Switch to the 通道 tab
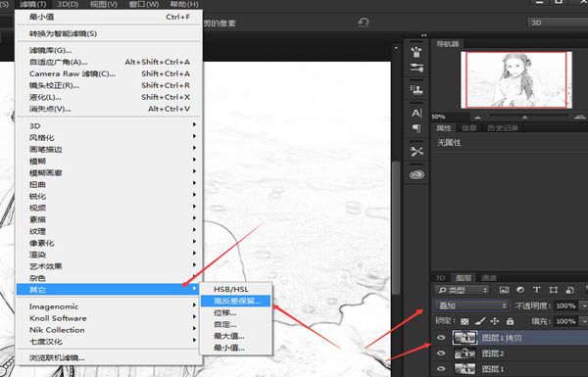The width and height of the screenshot is (588, 377). tap(489, 278)
